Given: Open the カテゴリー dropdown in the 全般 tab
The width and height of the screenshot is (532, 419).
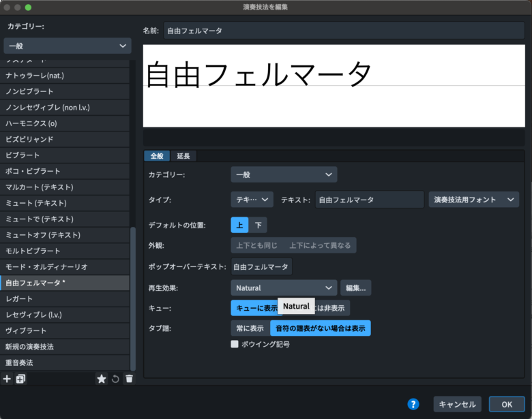Looking at the screenshot, I should pyautogui.click(x=284, y=174).
